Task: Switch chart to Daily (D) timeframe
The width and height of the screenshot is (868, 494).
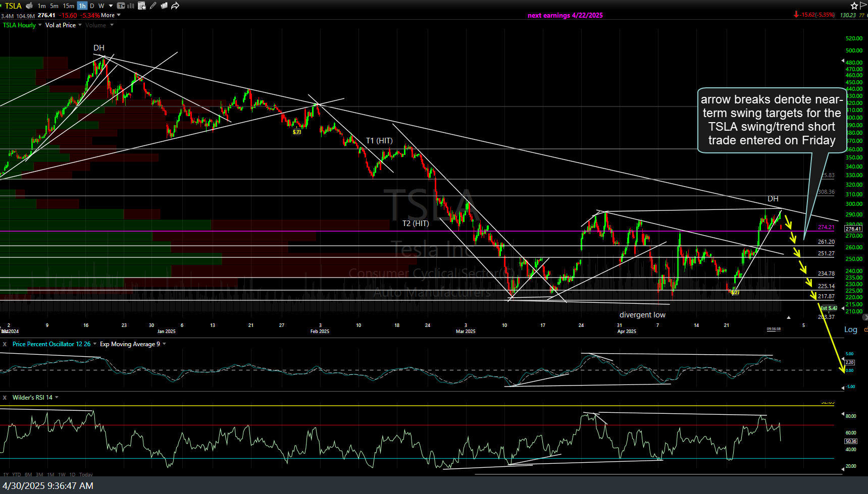Action: [92, 6]
